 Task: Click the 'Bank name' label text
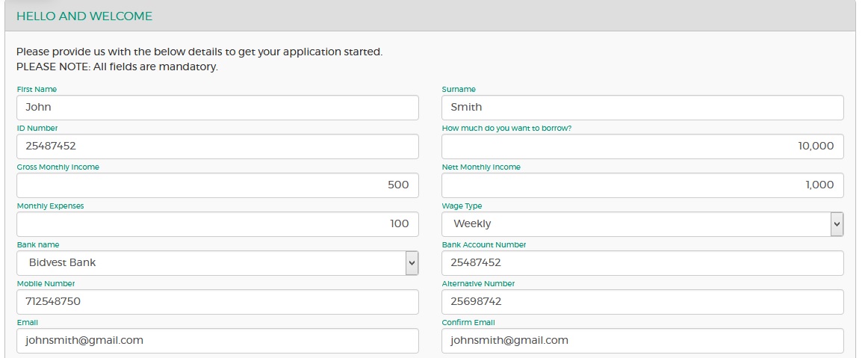click(x=38, y=244)
